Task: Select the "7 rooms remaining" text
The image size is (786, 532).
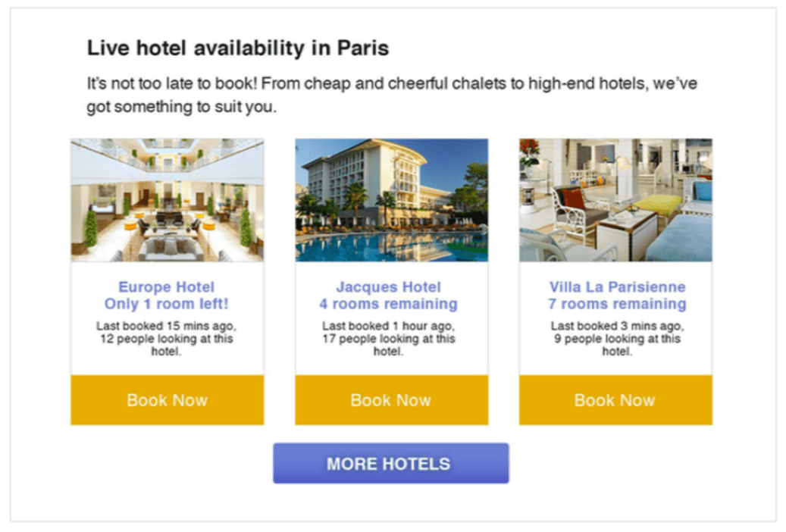Action: [x=617, y=305]
